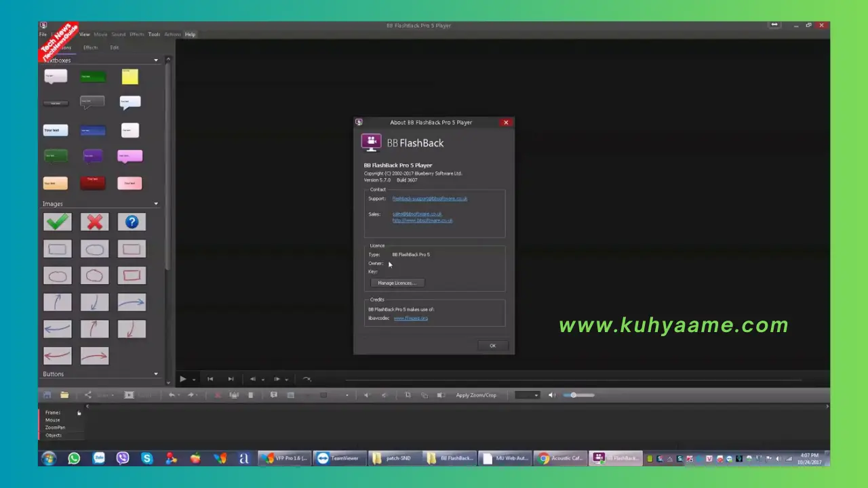This screenshot has height=488, width=868.
Task: Open the View menu
Action: point(84,35)
